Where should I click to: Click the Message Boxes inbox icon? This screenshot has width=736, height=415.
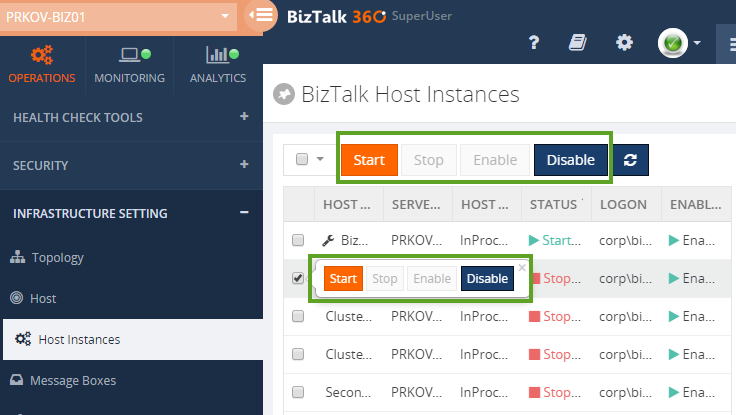pos(16,379)
